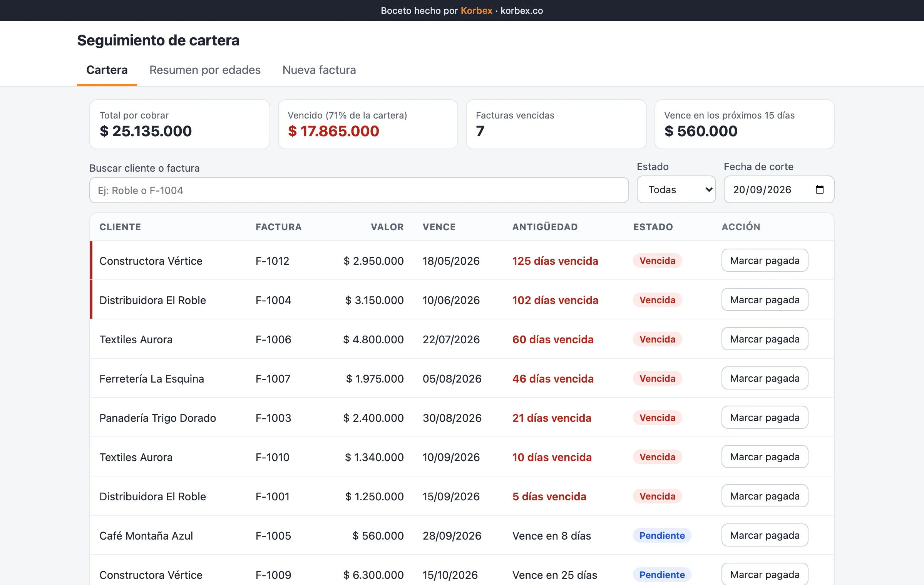924x585 pixels.
Task: Click the text '5 días vencida'
Action: 549,496
